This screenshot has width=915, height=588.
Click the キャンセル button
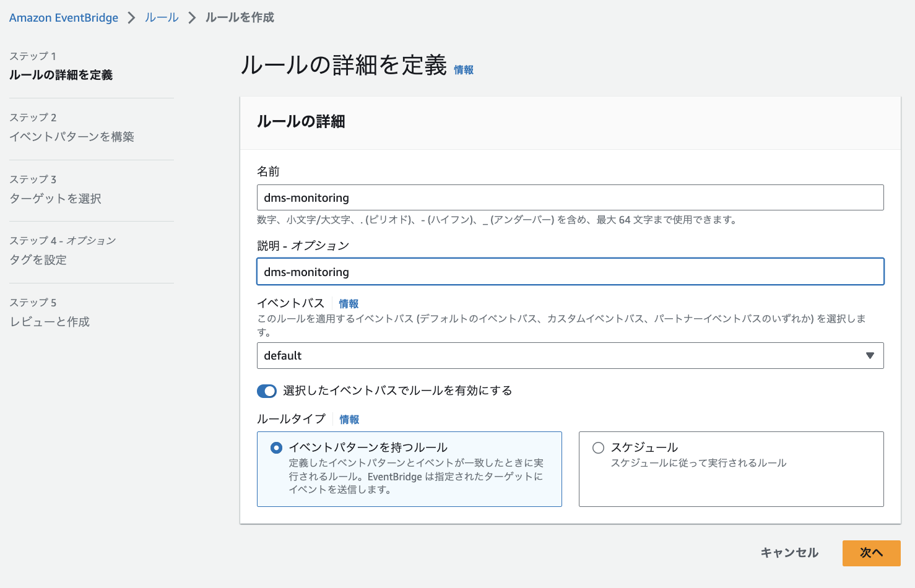(x=789, y=553)
